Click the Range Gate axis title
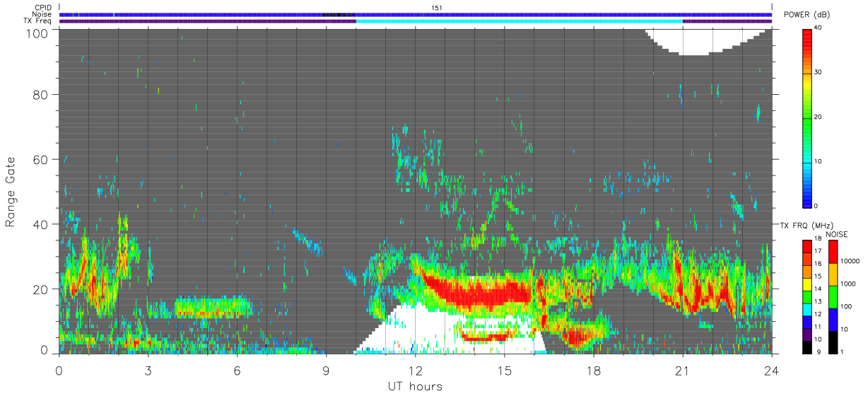Viewport: 868px width, 401px height. pos(11,192)
